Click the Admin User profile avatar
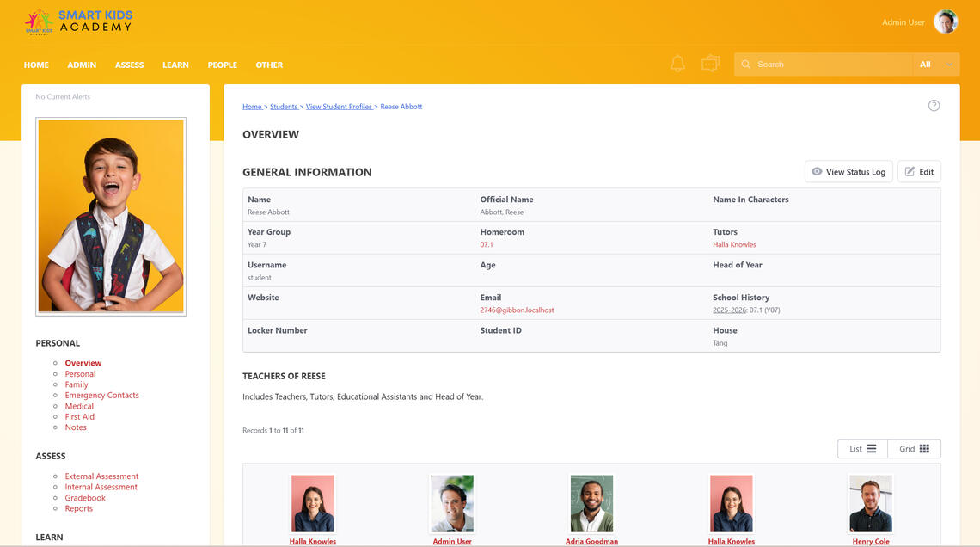This screenshot has height=547, width=980. (946, 22)
